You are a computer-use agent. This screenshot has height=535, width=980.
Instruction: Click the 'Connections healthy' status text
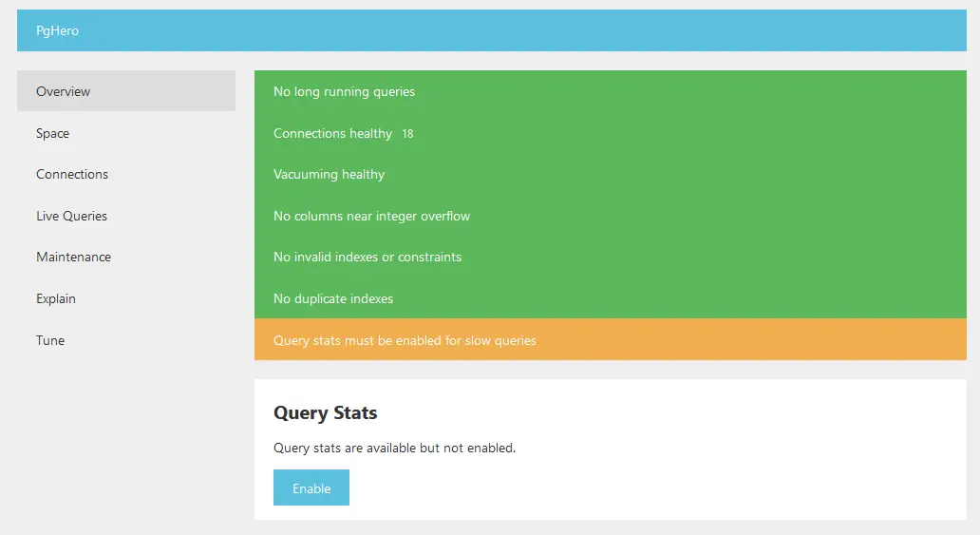pyautogui.click(x=332, y=133)
